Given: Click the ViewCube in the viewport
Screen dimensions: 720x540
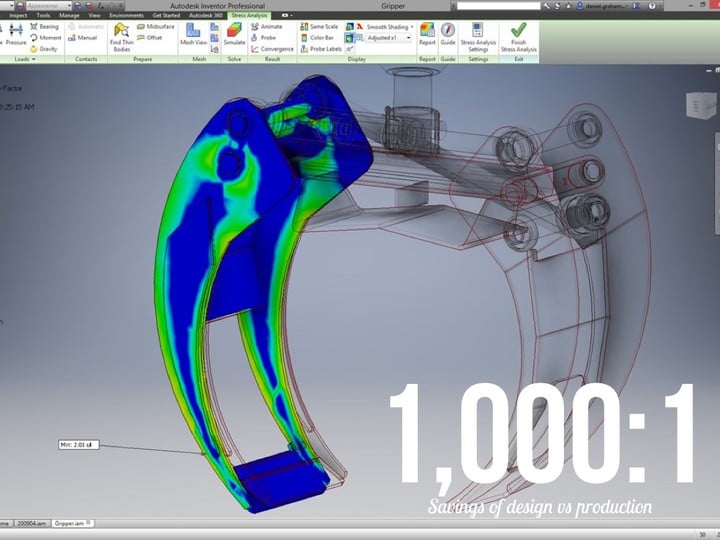Looking at the screenshot, I should pyautogui.click(x=701, y=105).
